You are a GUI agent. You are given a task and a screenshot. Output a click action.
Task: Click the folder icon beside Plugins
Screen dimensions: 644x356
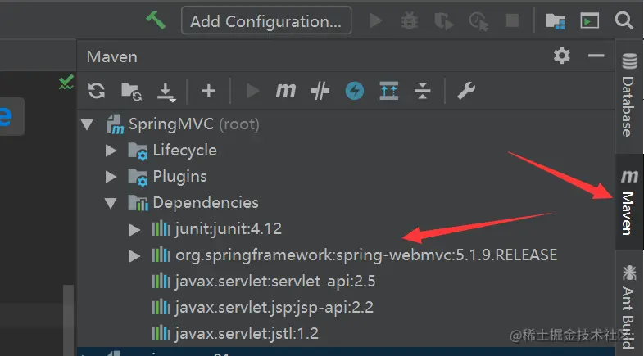click(138, 177)
